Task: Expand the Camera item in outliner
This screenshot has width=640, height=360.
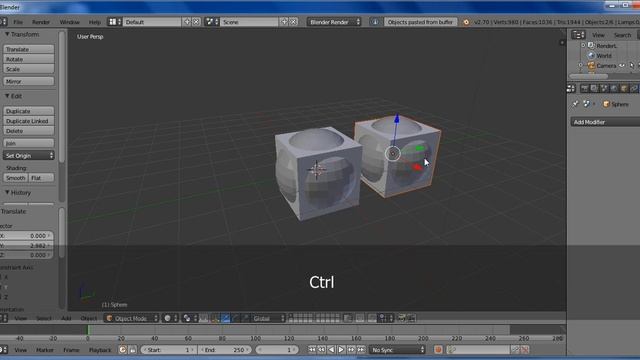Action: (x=581, y=65)
